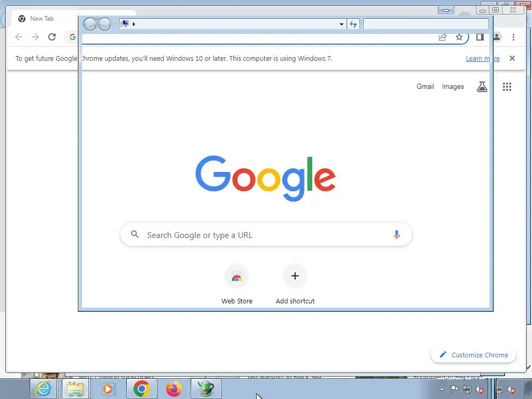Image resolution: width=532 pixels, height=399 pixels.
Task: Click Chrome's Forward arrow button
Action: [35, 37]
